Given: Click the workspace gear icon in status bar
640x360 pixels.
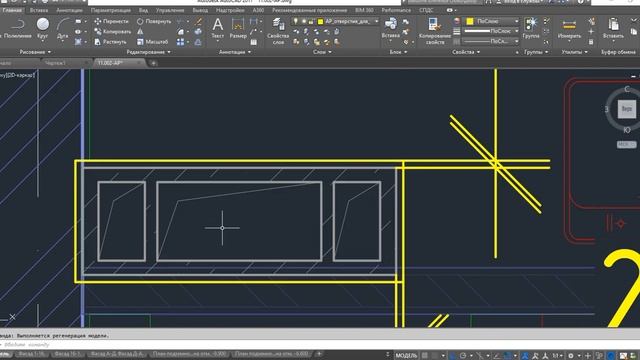Looking at the screenshot, I should coord(571,356).
